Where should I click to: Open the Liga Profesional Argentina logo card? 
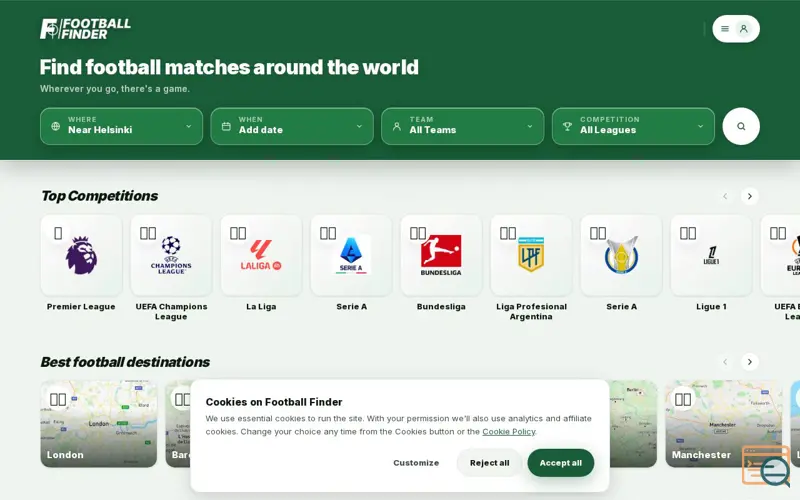click(531, 255)
